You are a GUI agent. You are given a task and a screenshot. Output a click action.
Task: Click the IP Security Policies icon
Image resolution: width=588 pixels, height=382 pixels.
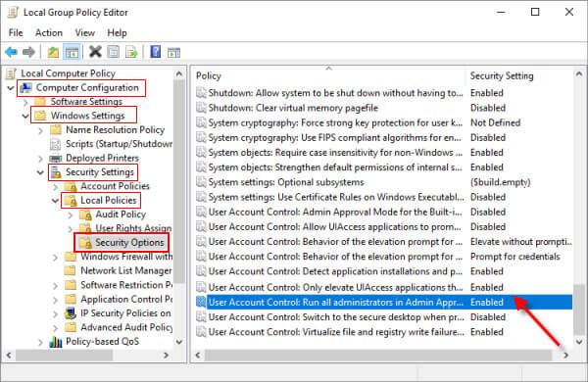click(x=71, y=313)
